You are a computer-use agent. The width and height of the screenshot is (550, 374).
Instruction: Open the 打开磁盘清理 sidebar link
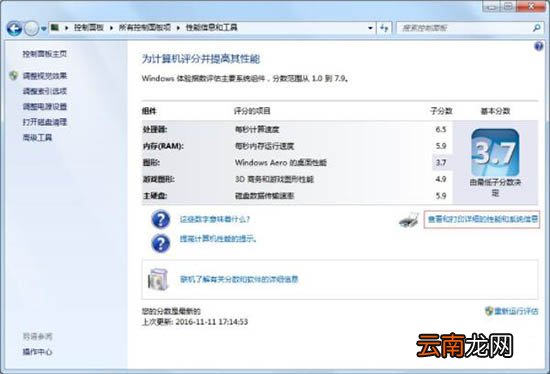point(45,122)
